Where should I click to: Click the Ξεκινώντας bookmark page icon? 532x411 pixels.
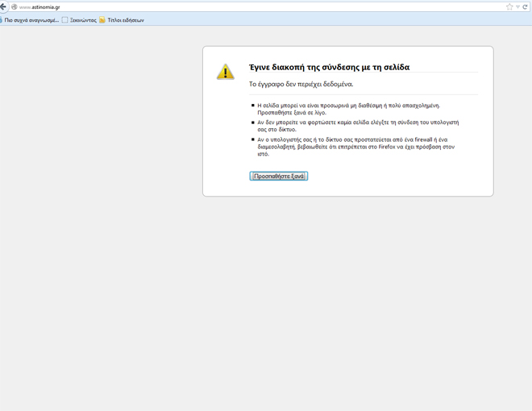coord(65,19)
